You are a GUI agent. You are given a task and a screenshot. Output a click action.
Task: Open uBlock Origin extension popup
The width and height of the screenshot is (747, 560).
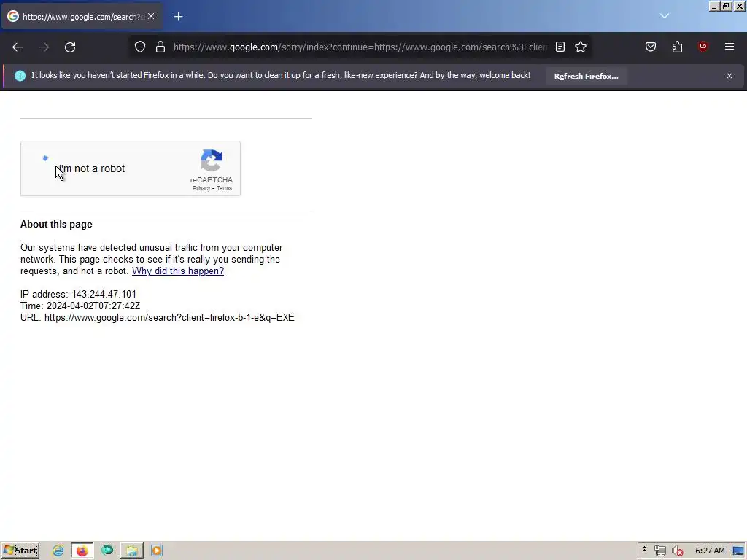[x=703, y=47]
